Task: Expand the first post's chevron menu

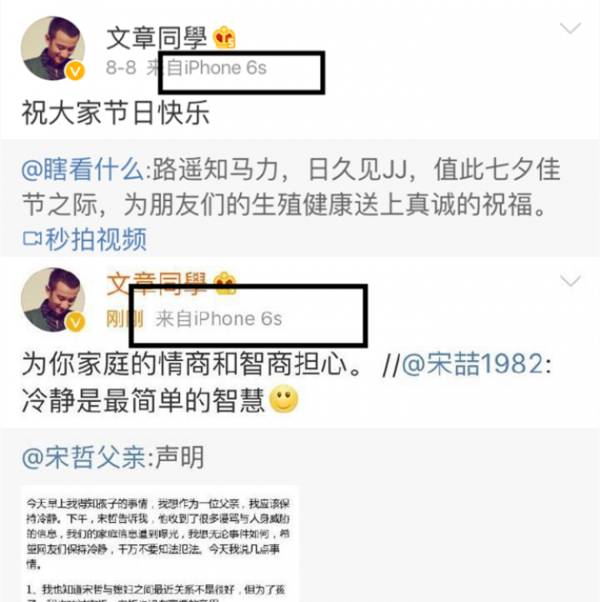Action: click(x=570, y=28)
